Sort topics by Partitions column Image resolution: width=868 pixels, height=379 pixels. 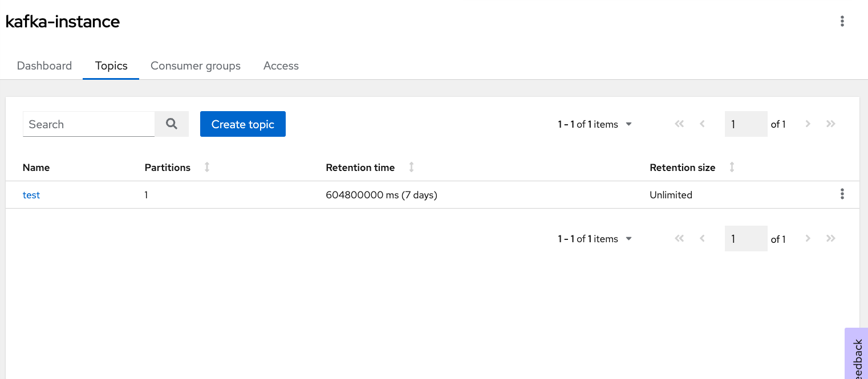[x=207, y=167]
